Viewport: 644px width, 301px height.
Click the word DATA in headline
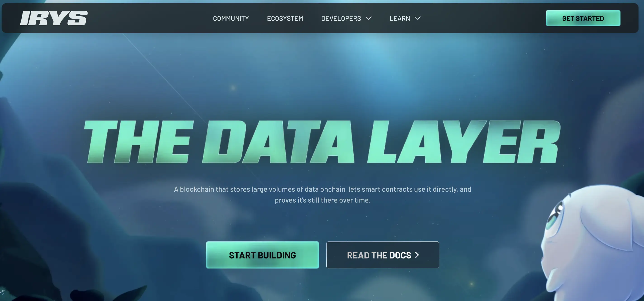coord(278,142)
